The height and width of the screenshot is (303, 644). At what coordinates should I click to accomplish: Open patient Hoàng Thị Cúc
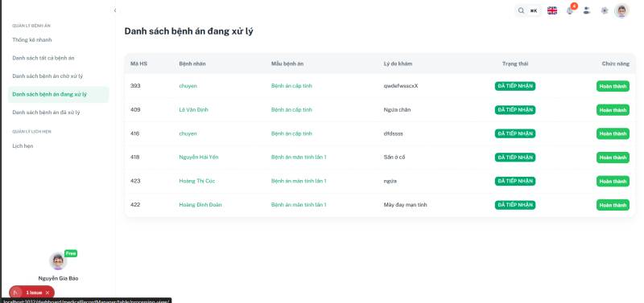(x=197, y=181)
